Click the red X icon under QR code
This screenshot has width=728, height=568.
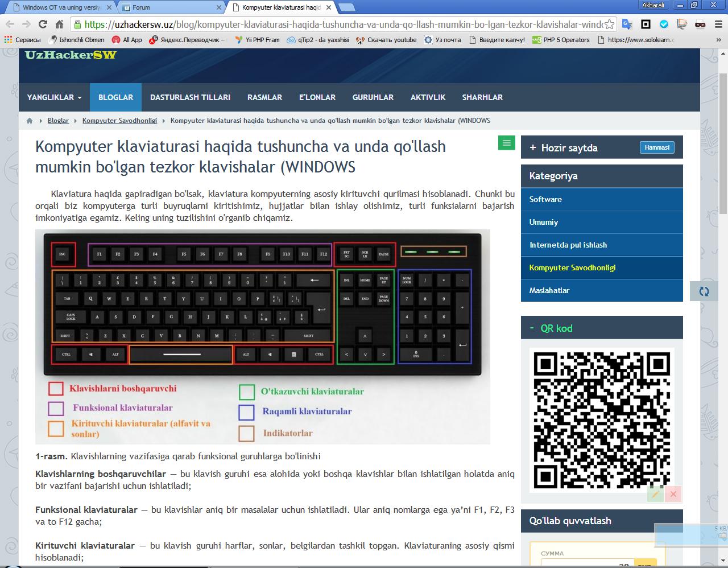[673, 494]
